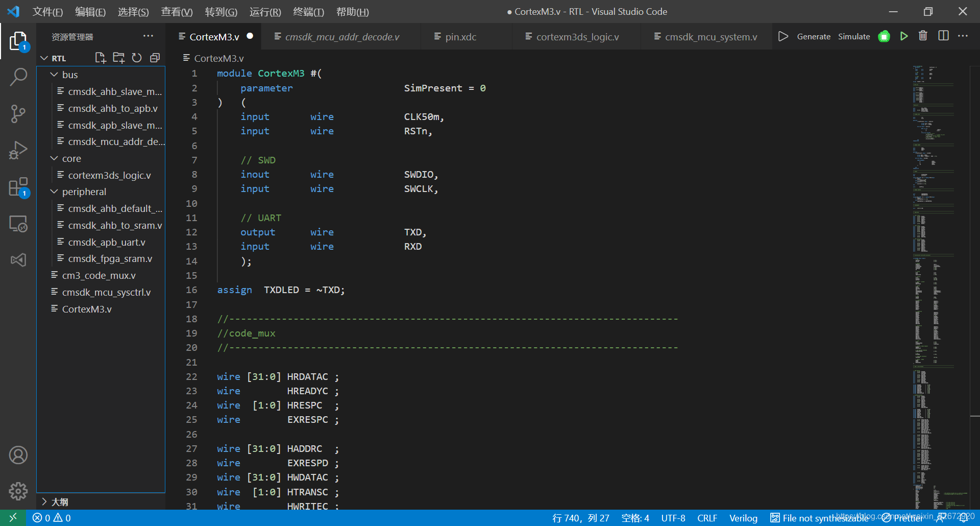Split the editor to the right
980x526 pixels.
click(x=943, y=36)
